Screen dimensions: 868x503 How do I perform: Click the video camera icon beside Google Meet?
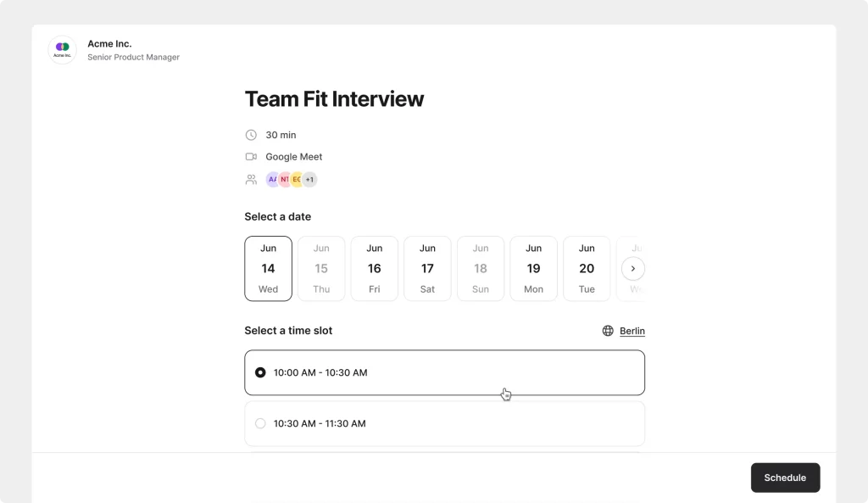pos(251,156)
